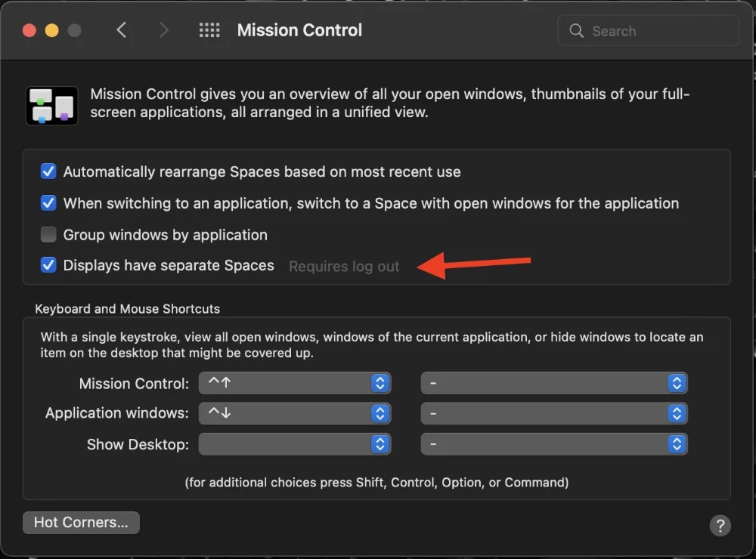Open the Application windows keyboard shortcut dropdown
Image resolution: width=756 pixels, height=559 pixels.
coord(295,413)
